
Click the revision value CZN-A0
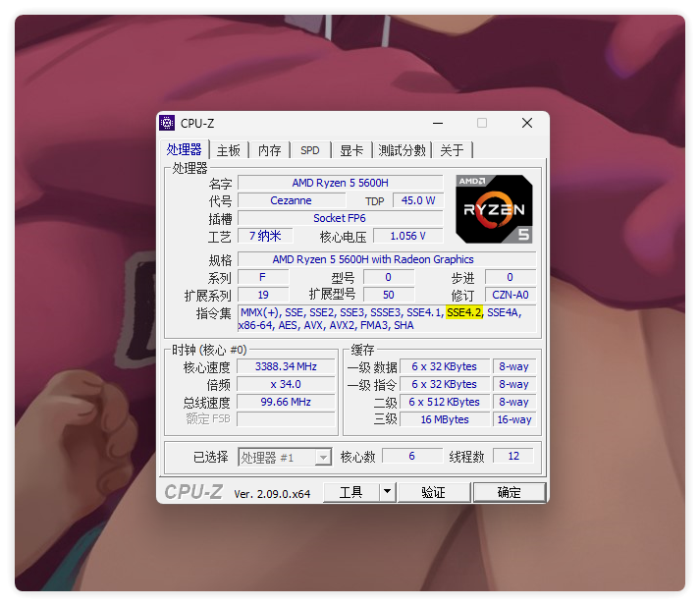tap(511, 295)
